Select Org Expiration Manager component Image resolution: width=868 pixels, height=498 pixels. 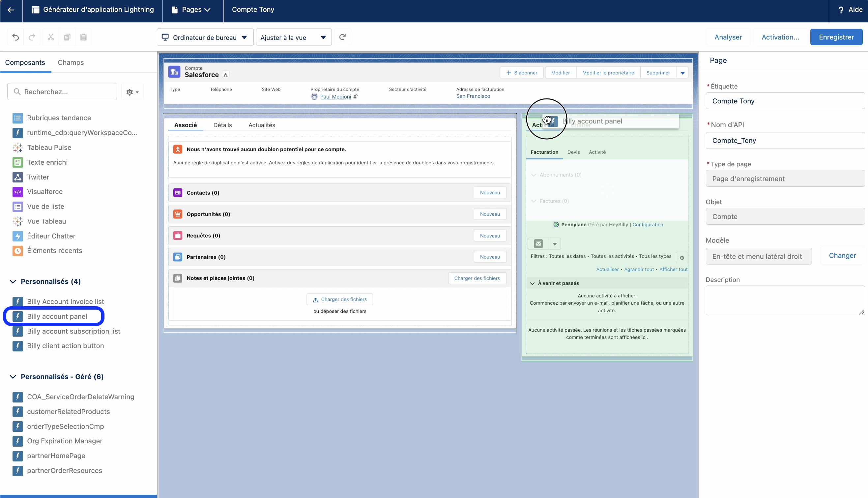point(57,441)
